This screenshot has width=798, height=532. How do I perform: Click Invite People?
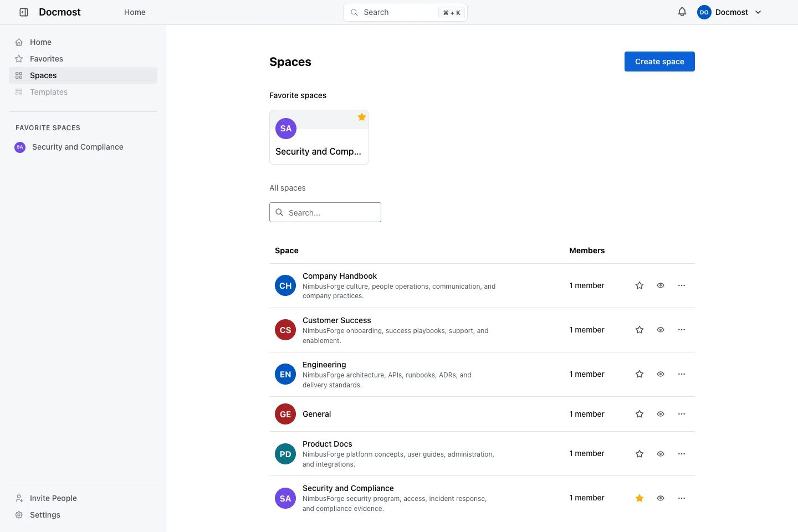(x=83, y=498)
